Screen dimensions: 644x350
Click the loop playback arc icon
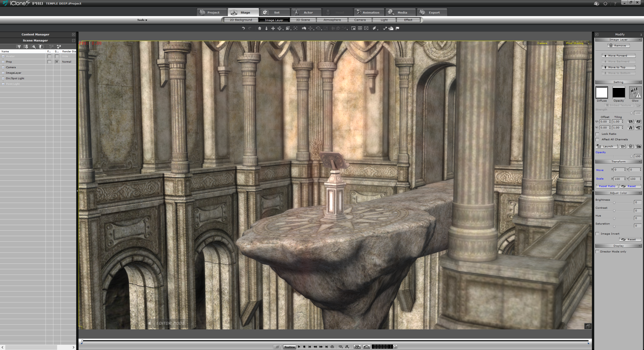(x=366, y=347)
